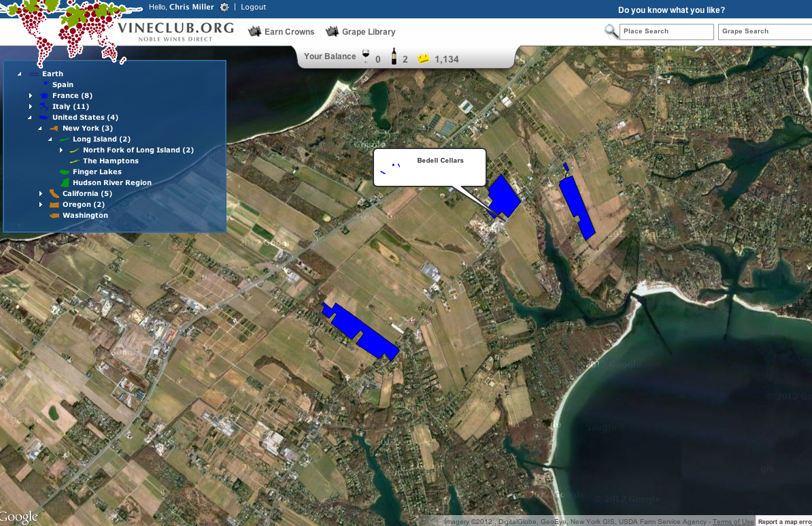Select The Hamptons in region tree
Viewport: 812px width, 526px height.
pos(110,161)
